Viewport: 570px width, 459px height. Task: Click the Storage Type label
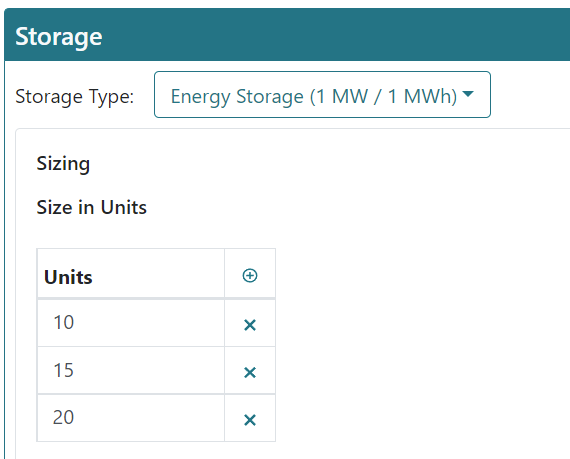click(x=75, y=97)
